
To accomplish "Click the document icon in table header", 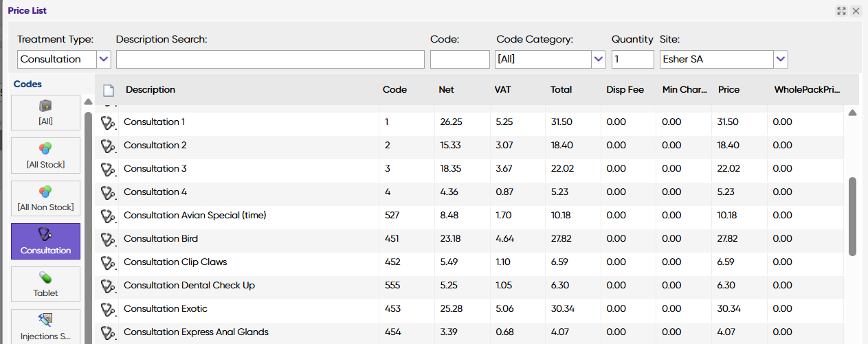I will click(x=109, y=90).
